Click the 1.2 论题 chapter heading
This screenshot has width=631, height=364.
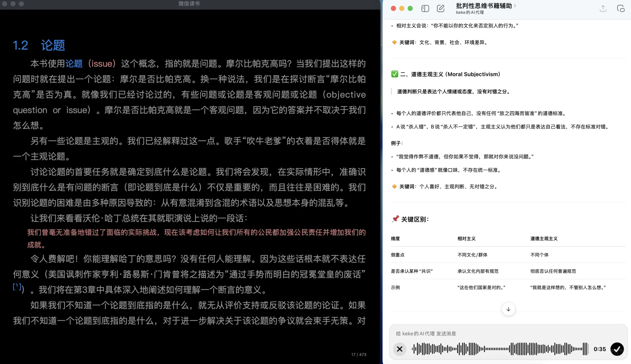point(39,45)
